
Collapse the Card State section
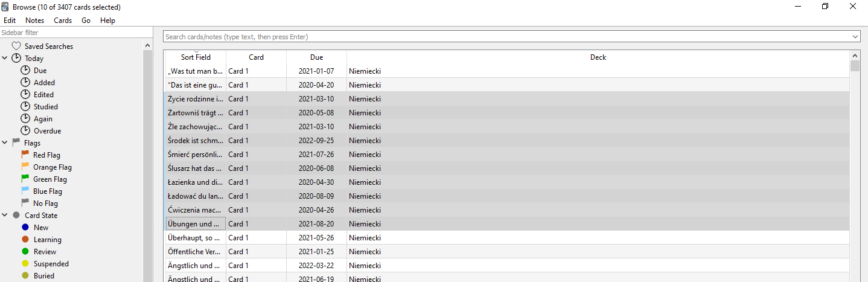coord(5,215)
